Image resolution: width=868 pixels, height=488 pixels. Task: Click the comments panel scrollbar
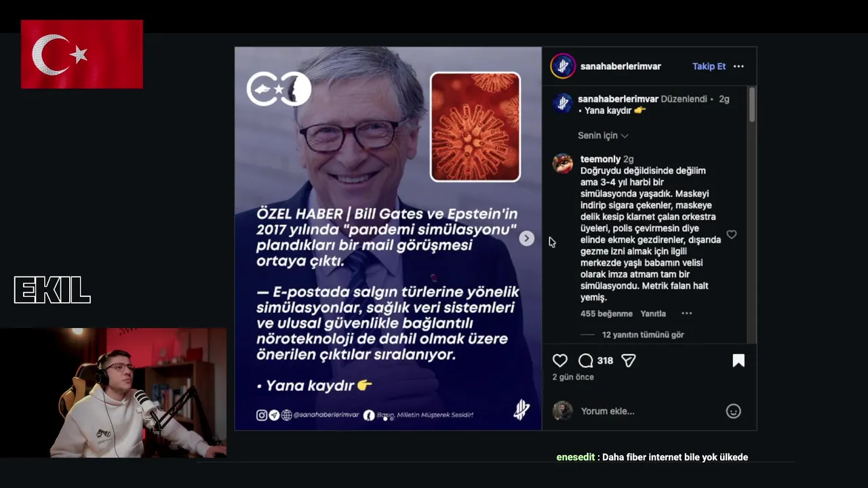point(752,105)
